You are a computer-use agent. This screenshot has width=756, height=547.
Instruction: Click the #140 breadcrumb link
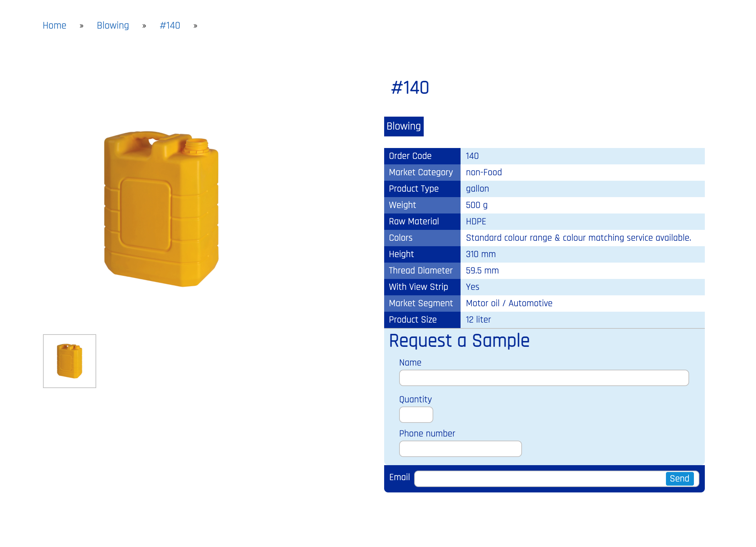(170, 26)
